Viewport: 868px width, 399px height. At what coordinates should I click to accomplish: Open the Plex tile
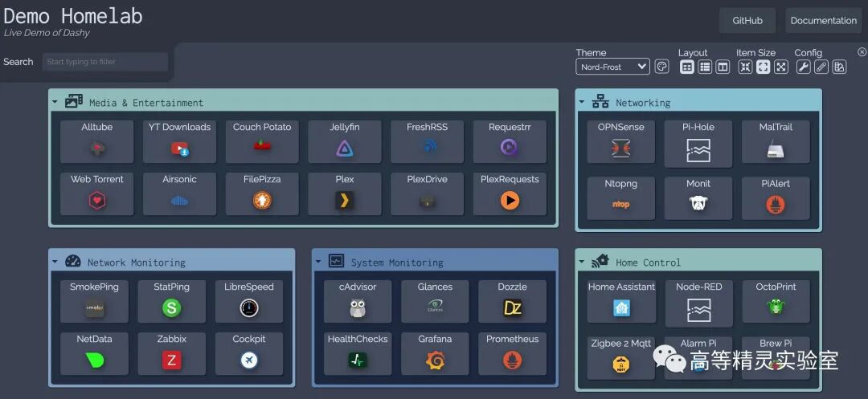(344, 194)
